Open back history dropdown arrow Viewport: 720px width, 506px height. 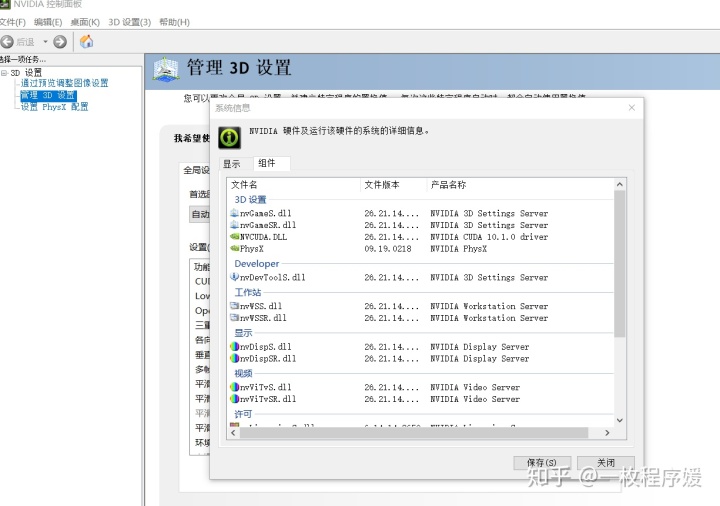[x=45, y=42]
